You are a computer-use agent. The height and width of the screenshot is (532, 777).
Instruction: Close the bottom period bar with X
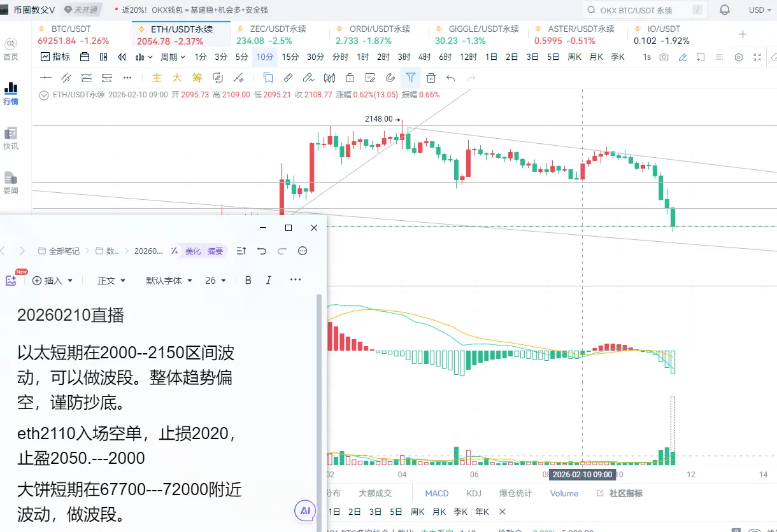coord(502,512)
